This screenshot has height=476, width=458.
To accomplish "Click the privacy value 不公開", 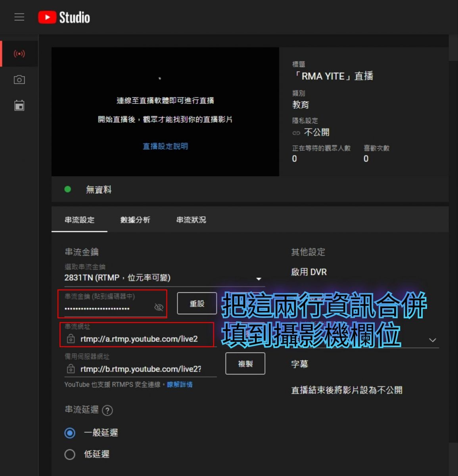I will pos(316,132).
